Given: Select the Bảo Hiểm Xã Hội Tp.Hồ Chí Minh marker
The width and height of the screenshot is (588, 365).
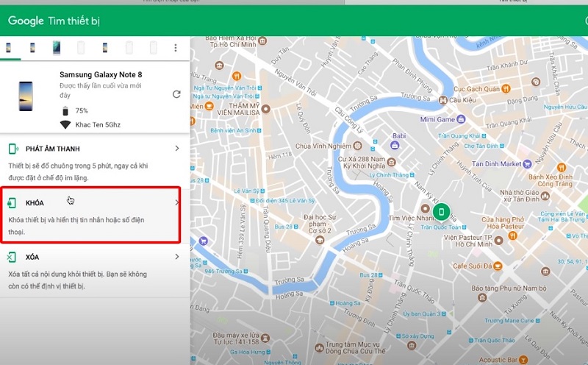Looking at the screenshot, I should (x=262, y=40).
